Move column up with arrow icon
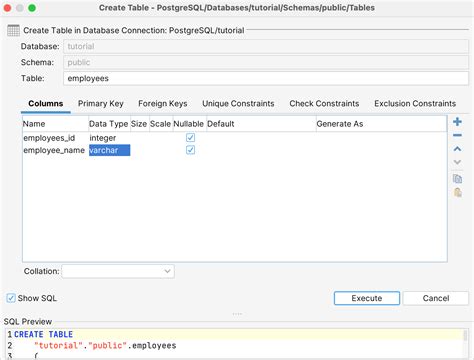This screenshot has width=474, height=360. point(457,149)
